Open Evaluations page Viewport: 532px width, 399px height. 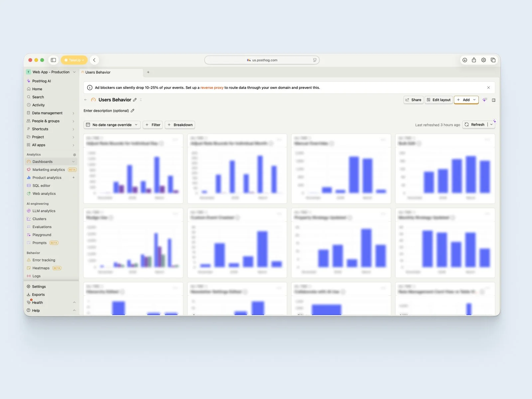click(x=42, y=227)
